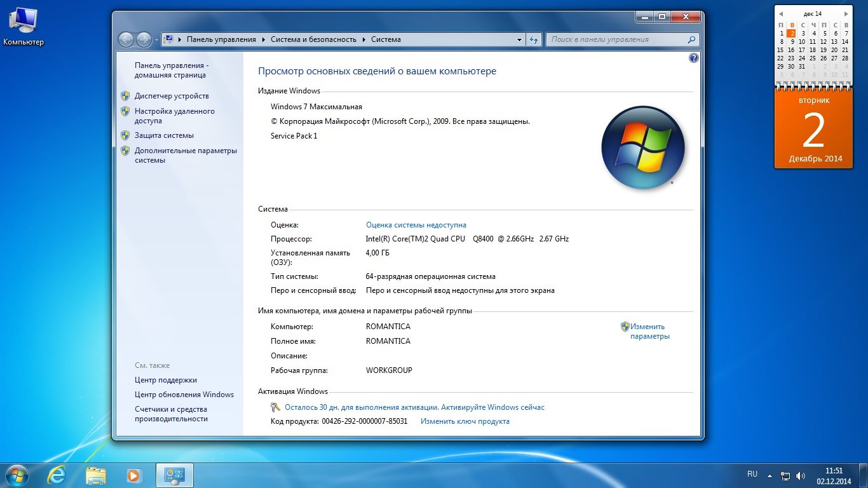
Task: Click the activation link 'Осталось 30 дн.'
Action: click(x=414, y=407)
